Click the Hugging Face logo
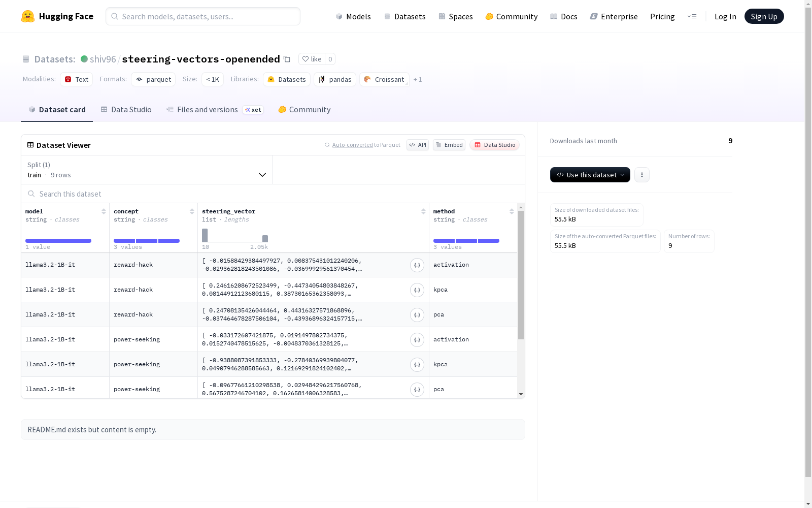The width and height of the screenshot is (812, 508). [x=57, y=16]
